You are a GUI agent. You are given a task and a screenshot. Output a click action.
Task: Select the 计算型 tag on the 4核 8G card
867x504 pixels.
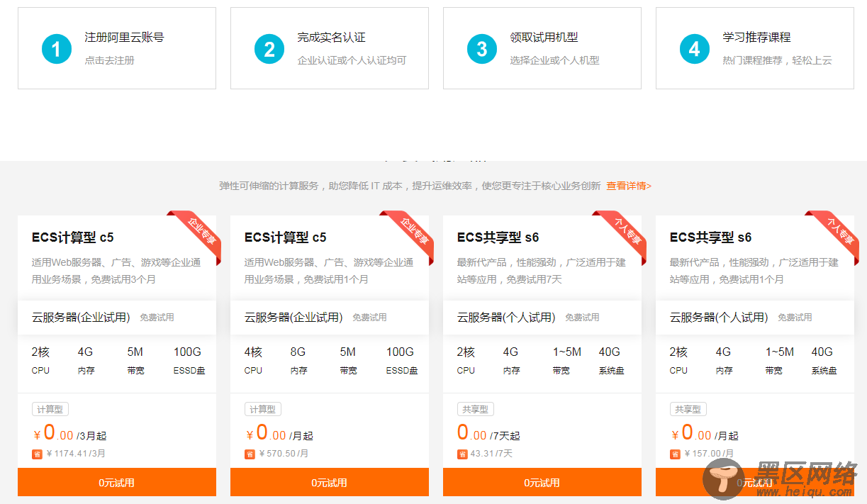tap(263, 409)
